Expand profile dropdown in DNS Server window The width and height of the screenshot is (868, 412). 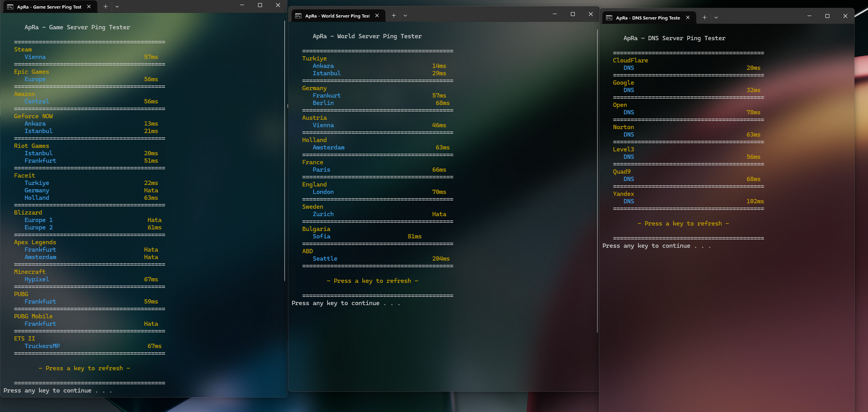pos(716,18)
